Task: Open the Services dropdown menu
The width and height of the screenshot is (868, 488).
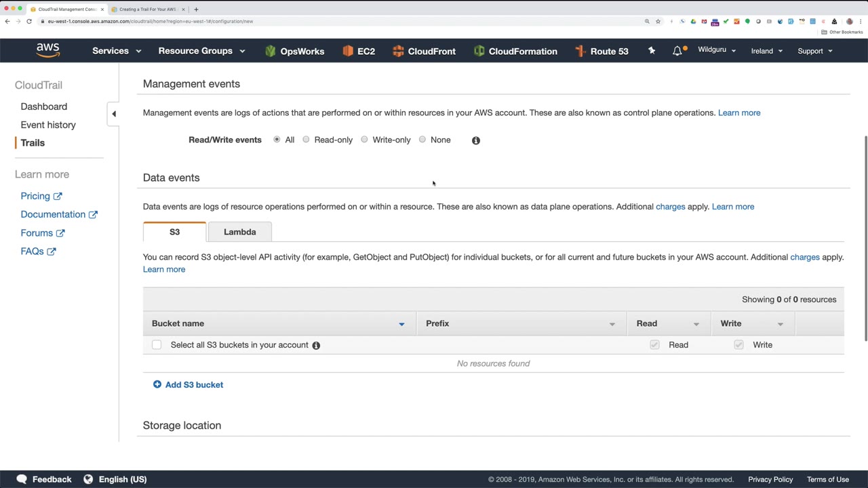Action: [117, 51]
